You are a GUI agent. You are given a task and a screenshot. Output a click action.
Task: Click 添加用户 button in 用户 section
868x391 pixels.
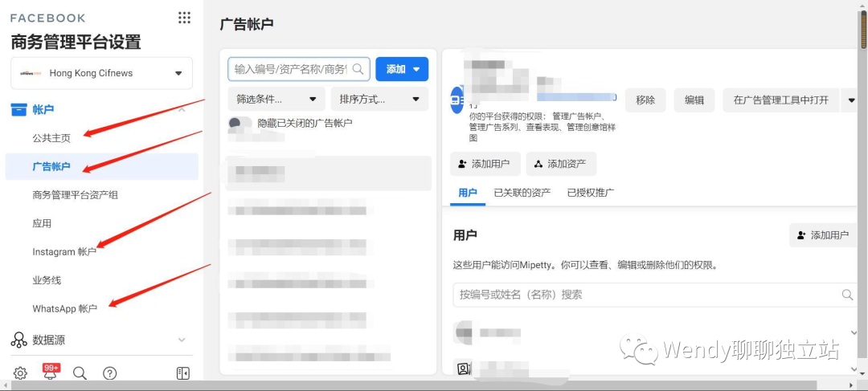point(823,235)
